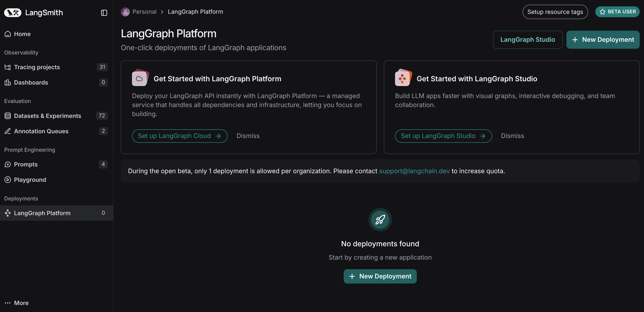
Task: Open Annotation Queues
Action: pyautogui.click(x=56, y=131)
